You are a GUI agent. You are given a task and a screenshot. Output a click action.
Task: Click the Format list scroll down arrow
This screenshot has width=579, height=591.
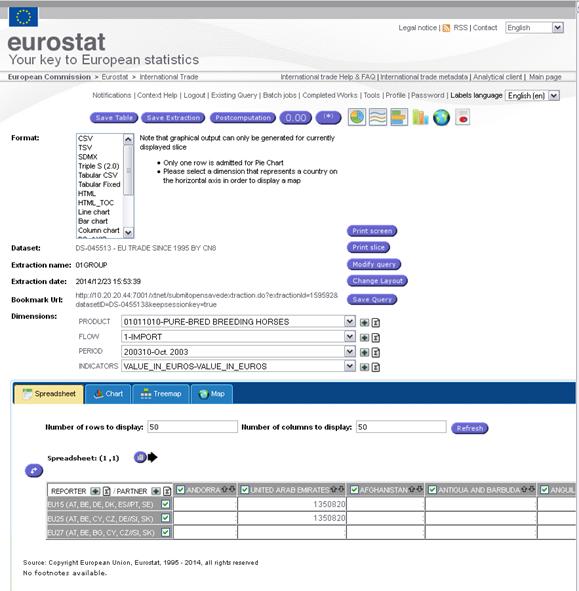pyautogui.click(x=128, y=233)
